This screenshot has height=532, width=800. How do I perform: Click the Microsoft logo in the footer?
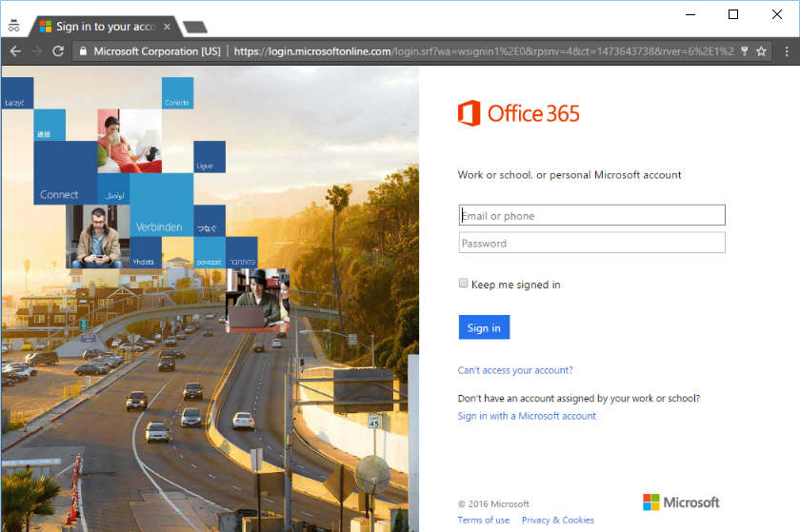click(681, 502)
